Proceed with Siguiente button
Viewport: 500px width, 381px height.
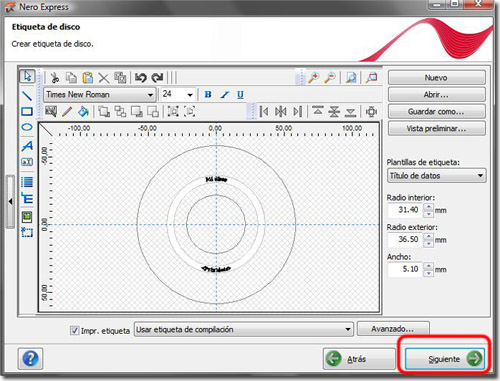[x=445, y=359]
